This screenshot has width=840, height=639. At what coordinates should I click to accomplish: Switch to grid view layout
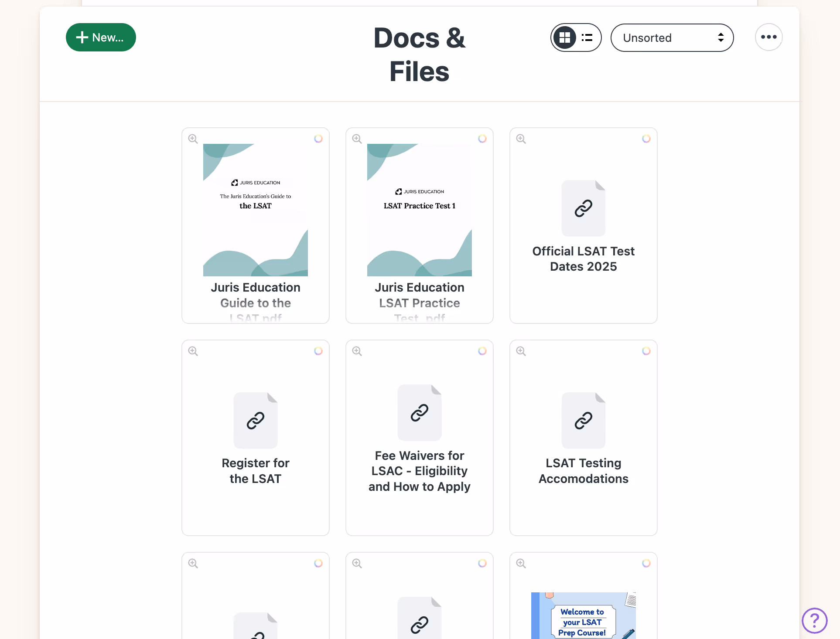coord(564,37)
